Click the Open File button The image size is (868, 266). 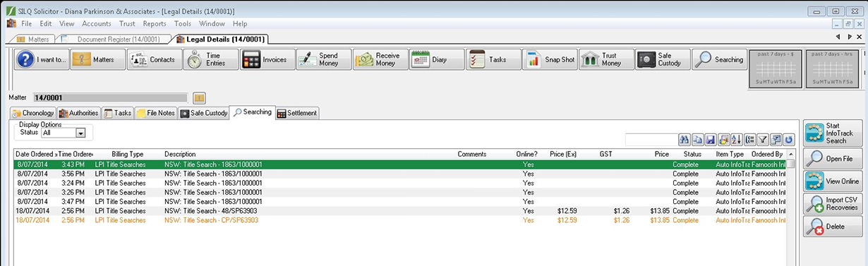click(x=833, y=158)
